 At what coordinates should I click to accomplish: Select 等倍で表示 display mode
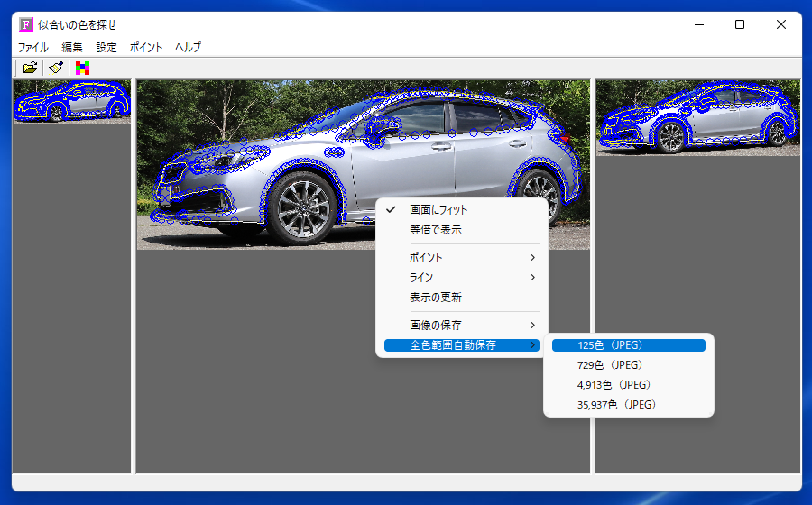coord(435,230)
